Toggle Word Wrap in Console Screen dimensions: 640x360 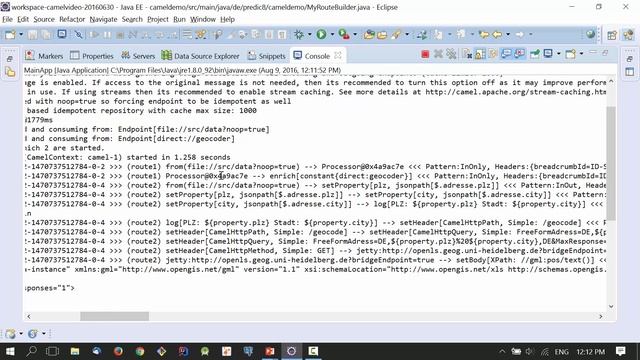tap(493, 54)
